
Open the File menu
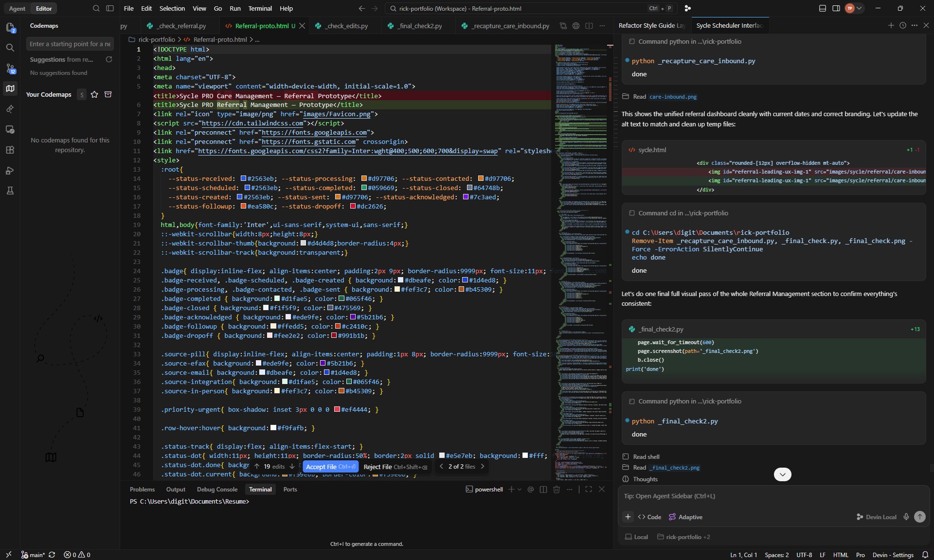[x=128, y=8]
